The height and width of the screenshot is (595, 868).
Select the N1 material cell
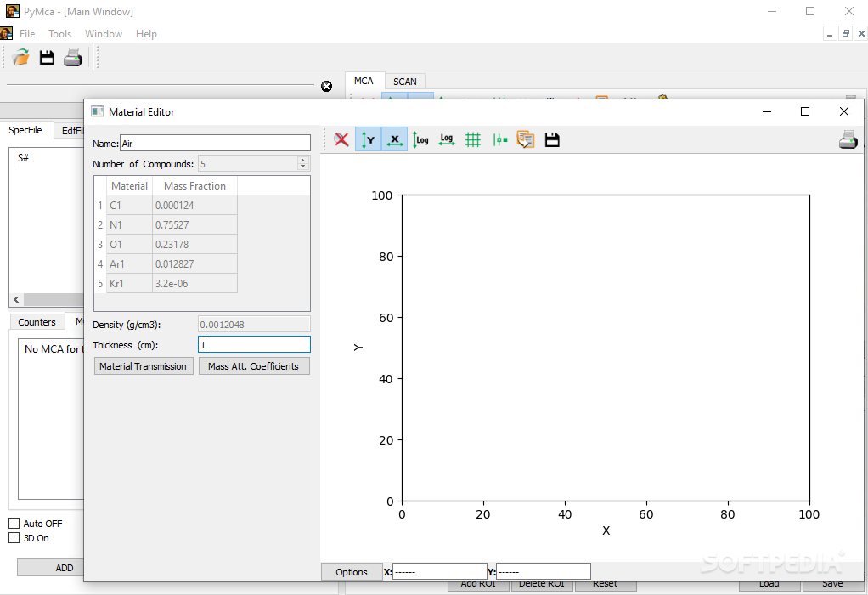click(x=129, y=225)
